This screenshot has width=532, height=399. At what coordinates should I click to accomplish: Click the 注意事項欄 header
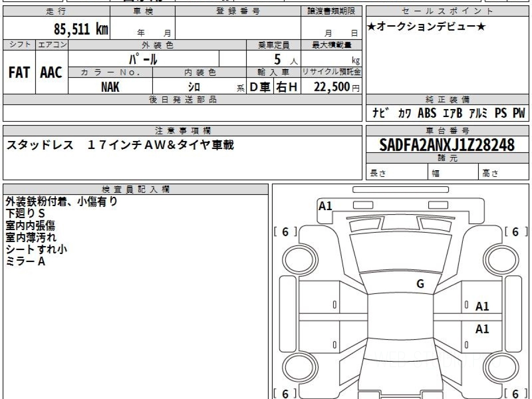pos(183,131)
